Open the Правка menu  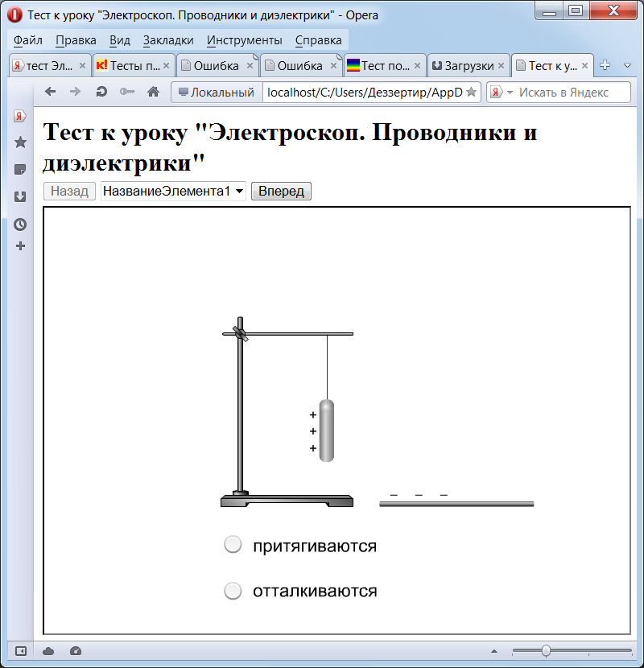click(76, 40)
